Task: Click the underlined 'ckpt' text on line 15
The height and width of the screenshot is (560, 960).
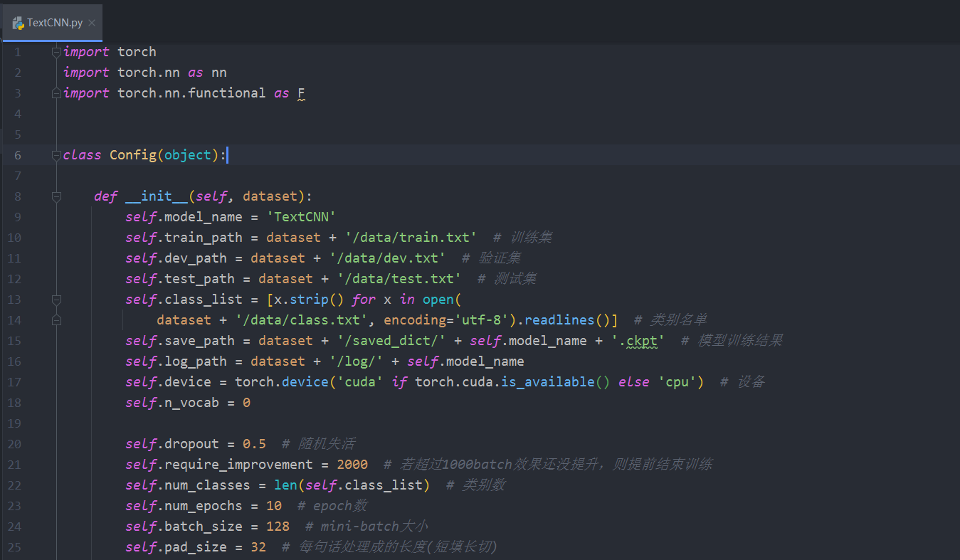Action: coord(642,341)
